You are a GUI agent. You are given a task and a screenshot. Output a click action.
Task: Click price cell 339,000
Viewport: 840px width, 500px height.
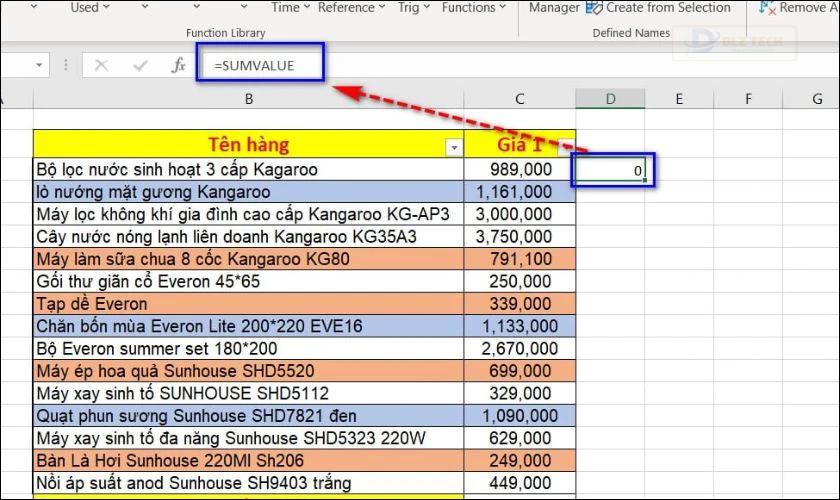(x=520, y=304)
